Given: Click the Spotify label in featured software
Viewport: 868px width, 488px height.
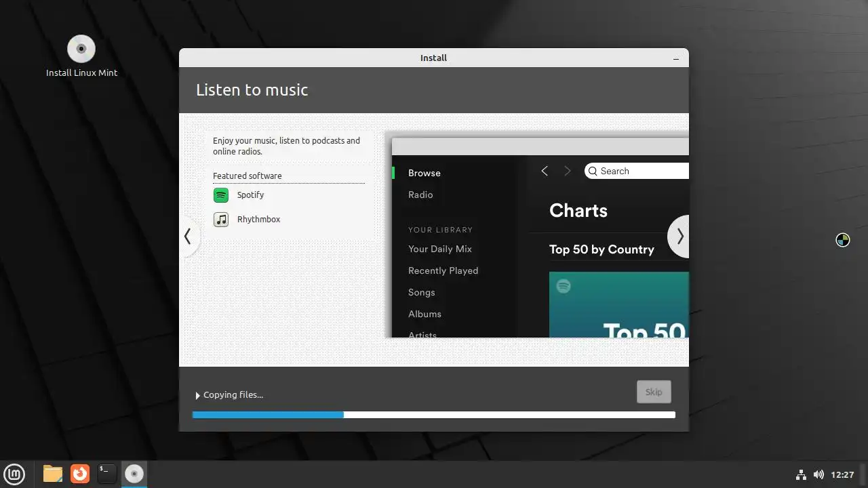Looking at the screenshot, I should 250,195.
